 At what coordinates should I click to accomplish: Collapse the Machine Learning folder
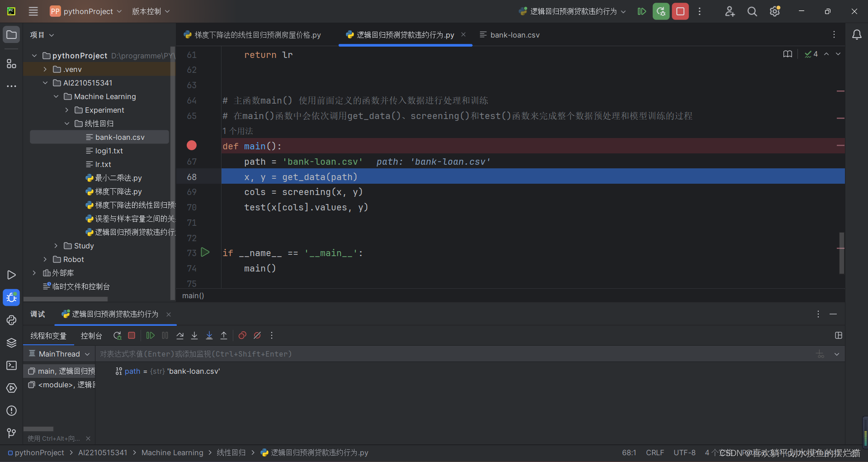click(x=56, y=96)
